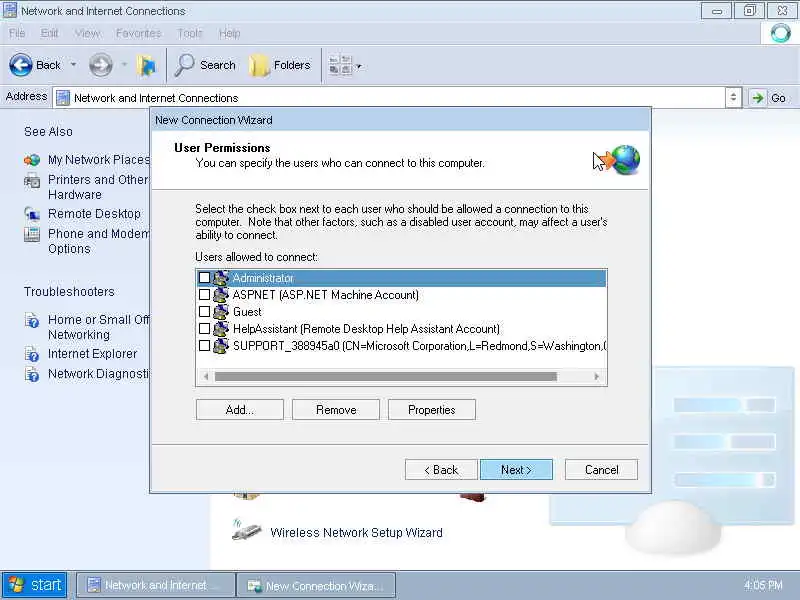Image resolution: width=800 pixels, height=600 pixels.
Task: Select the SUPPORT_388945a0 user icon
Action: click(221, 345)
